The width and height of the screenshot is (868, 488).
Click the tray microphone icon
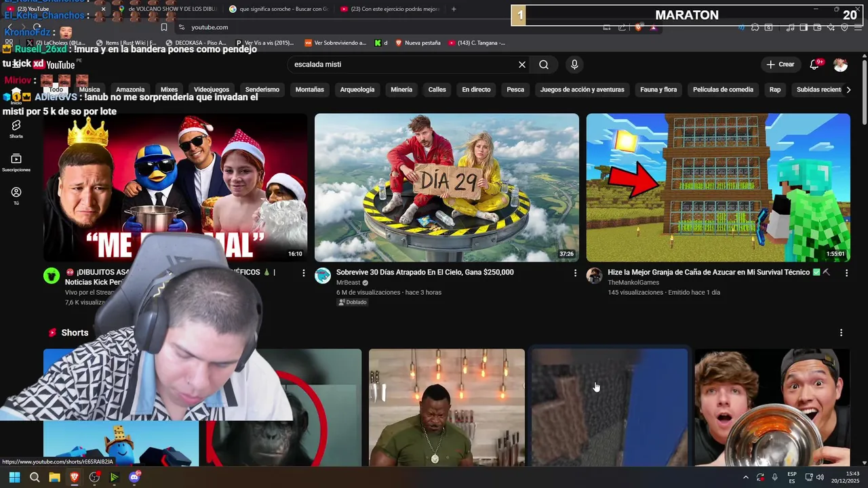(775, 477)
